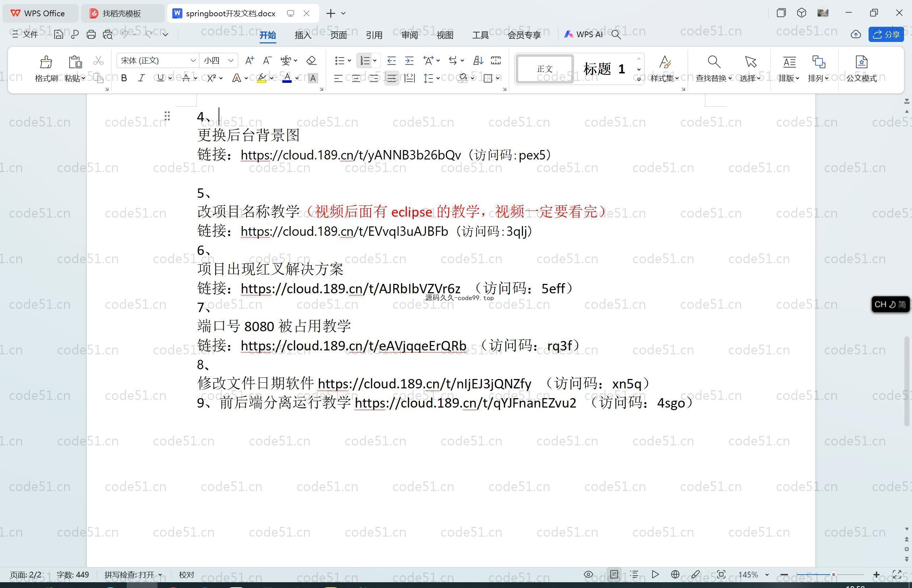Open the 文件 (File) menu
This screenshot has height=588, width=912.
25,34
